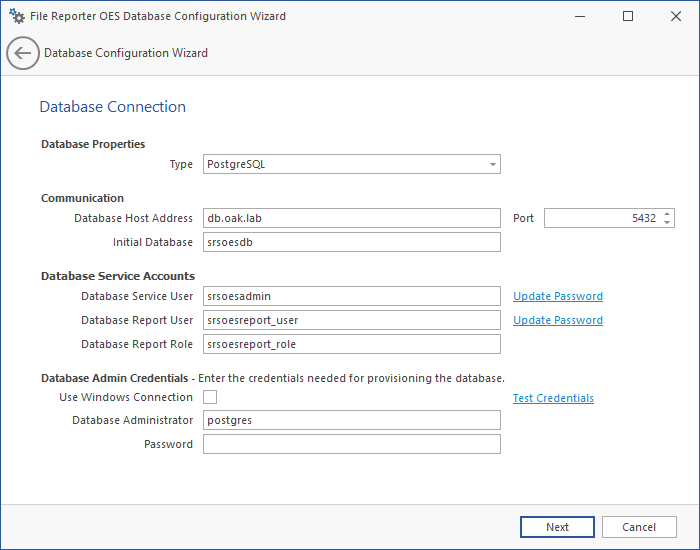Viewport: 700px width, 550px height.
Task: Click the Database Report User field
Action: [351, 320]
